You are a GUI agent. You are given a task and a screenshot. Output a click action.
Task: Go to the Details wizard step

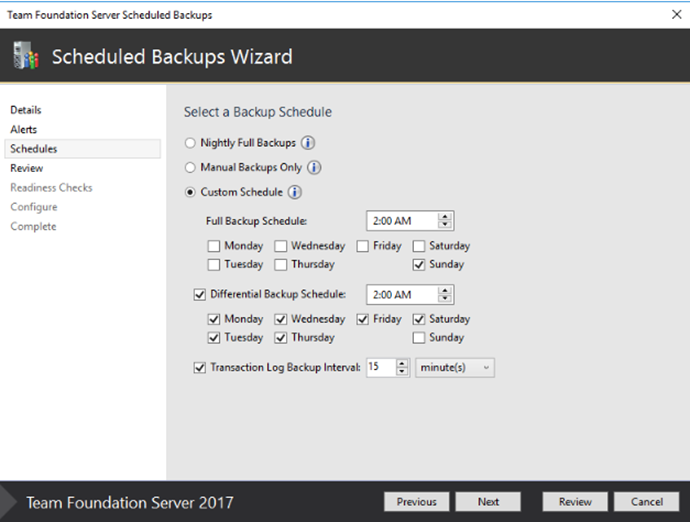pyautogui.click(x=26, y=110)
